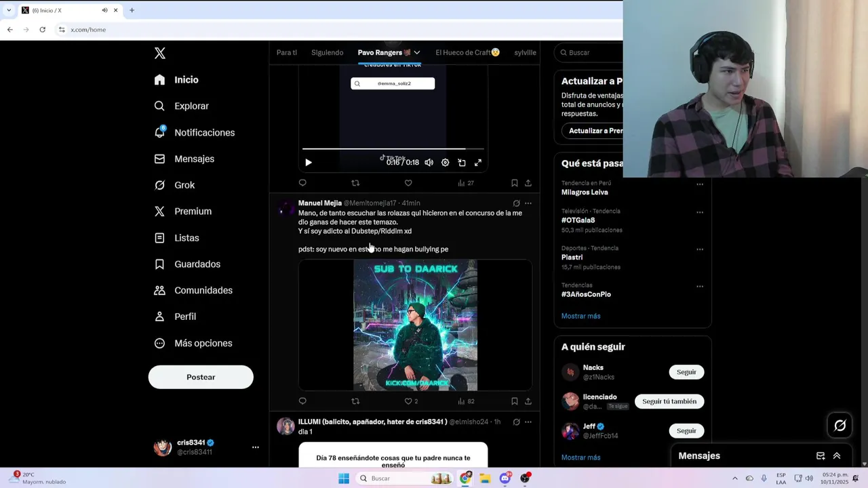Open Comunidades in sidebar
This screenshot has height=488, width=868.
(x=193, y=290)
